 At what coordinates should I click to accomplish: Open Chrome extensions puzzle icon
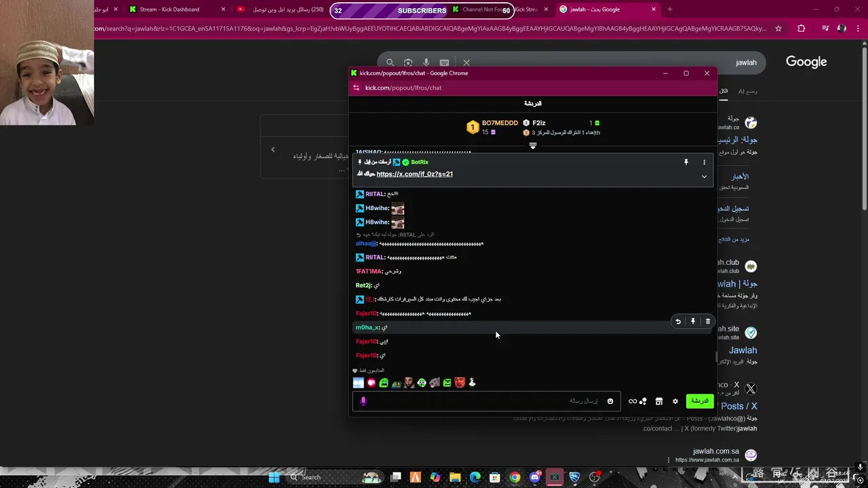pos(802,28)
